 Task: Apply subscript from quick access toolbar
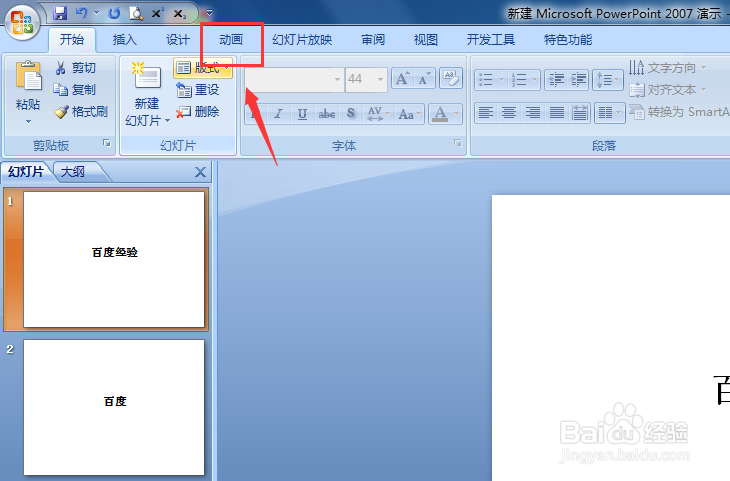coord(180,14)
